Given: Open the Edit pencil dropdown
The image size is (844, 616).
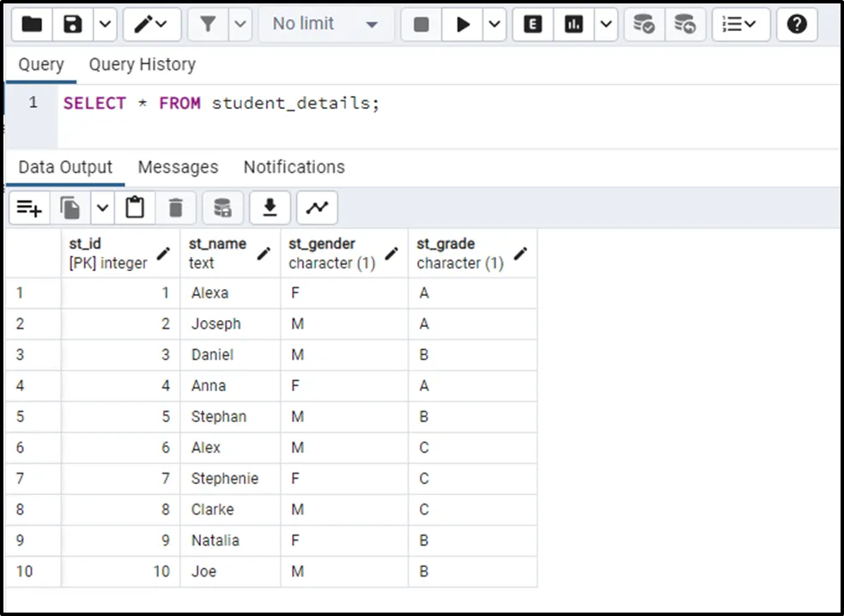Looking at the screenshot, I should coord(152,25).
